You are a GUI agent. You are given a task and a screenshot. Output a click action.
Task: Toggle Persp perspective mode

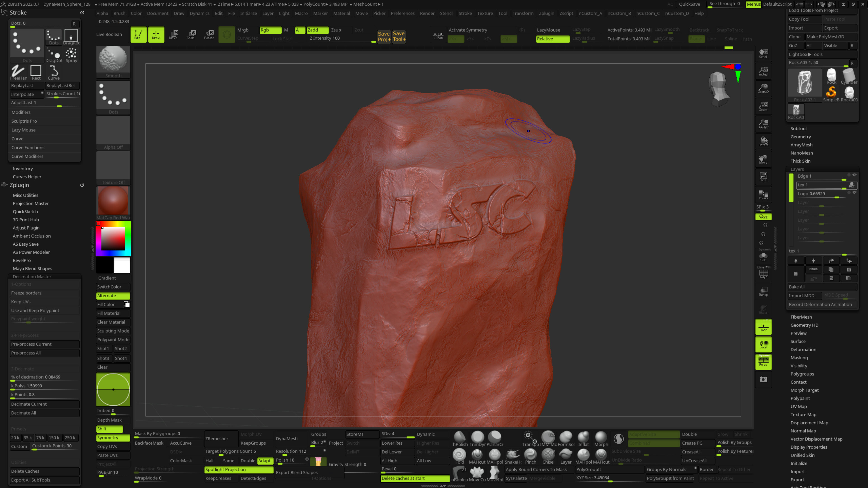763,362
